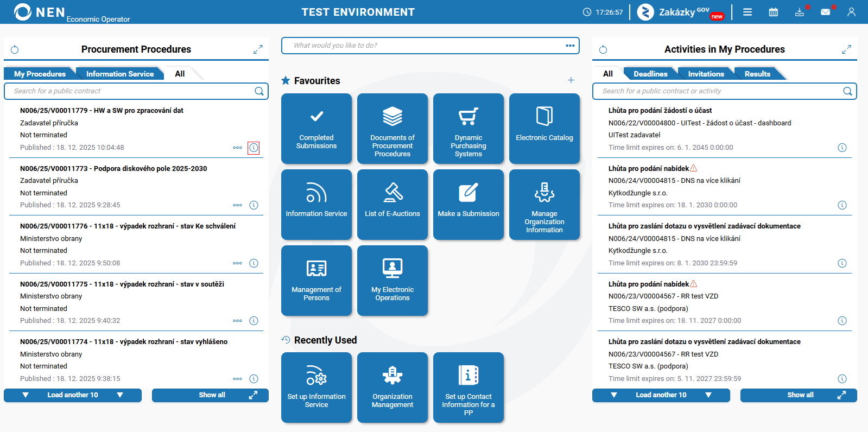Viewport: 868px width, 432px height.
Task: Refresh the Procurement Procedures panel
Action: 15,50
